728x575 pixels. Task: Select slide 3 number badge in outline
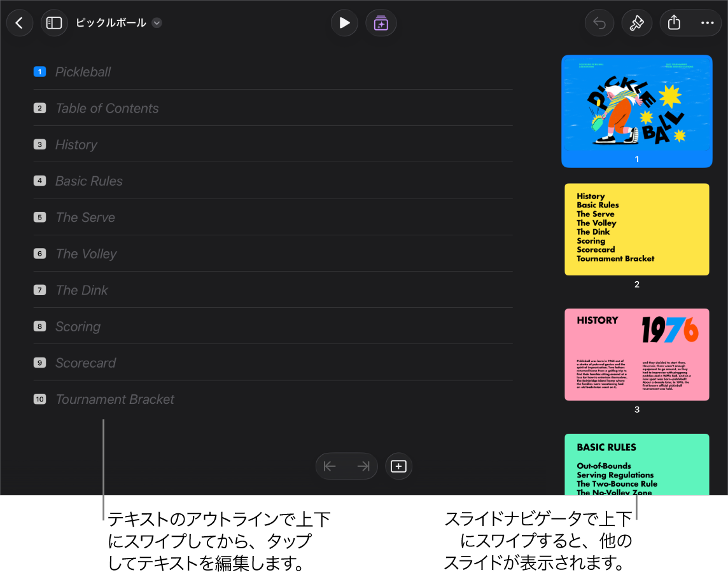[40, 144]
